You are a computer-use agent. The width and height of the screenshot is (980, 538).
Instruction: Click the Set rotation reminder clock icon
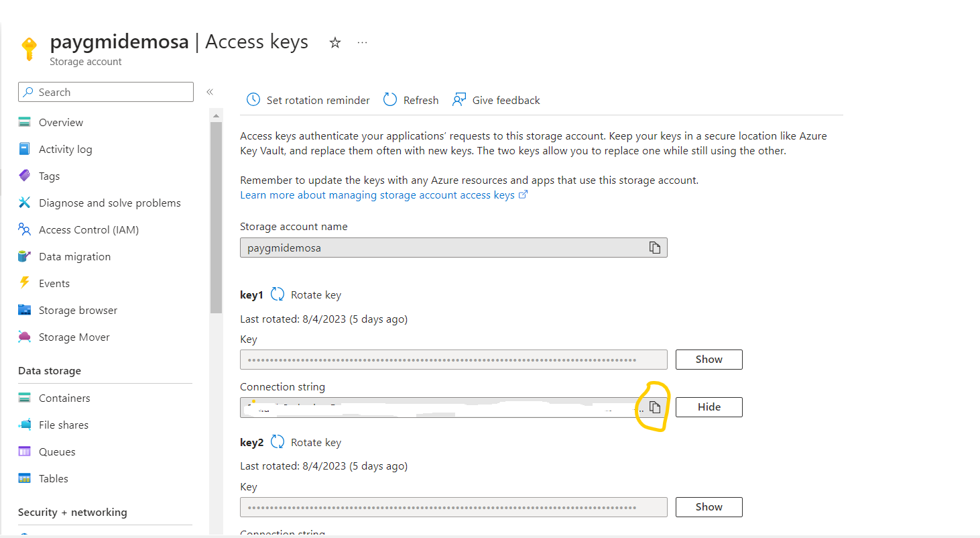click(253, 100)
